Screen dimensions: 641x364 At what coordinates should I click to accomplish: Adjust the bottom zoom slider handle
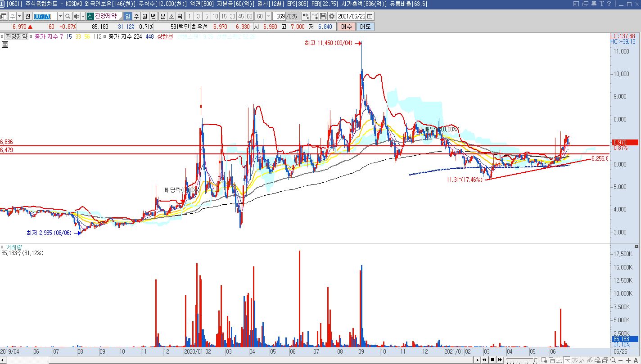[535, 360]
